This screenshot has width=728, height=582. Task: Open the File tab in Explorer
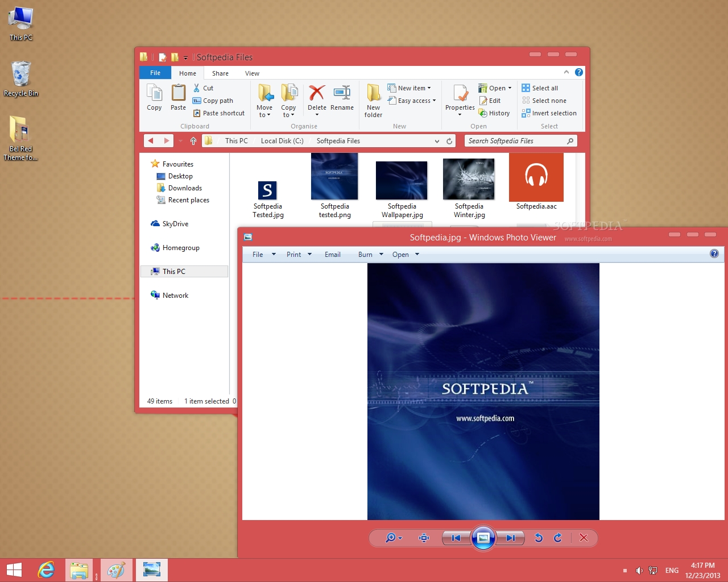click(x=155, y=73)
